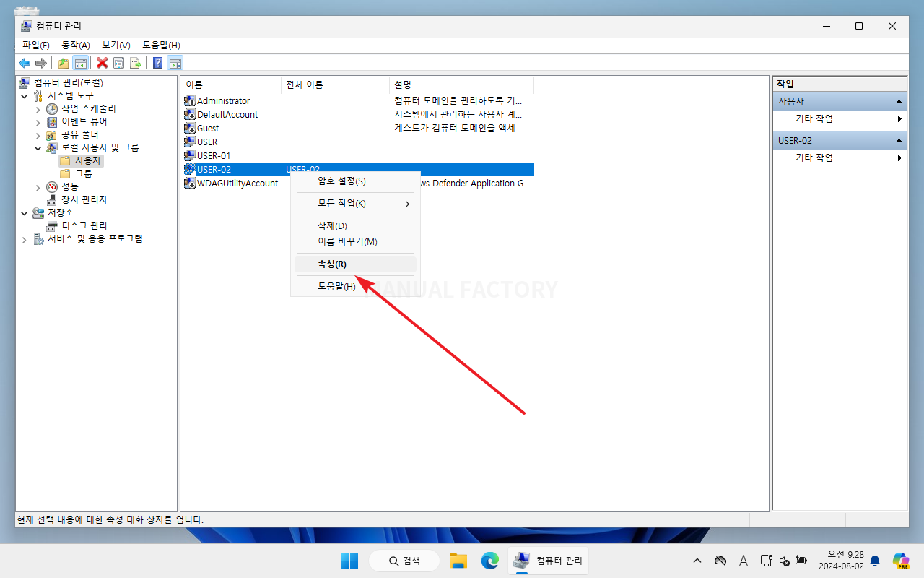Click the 전체 이름 column header

(335, 85)
